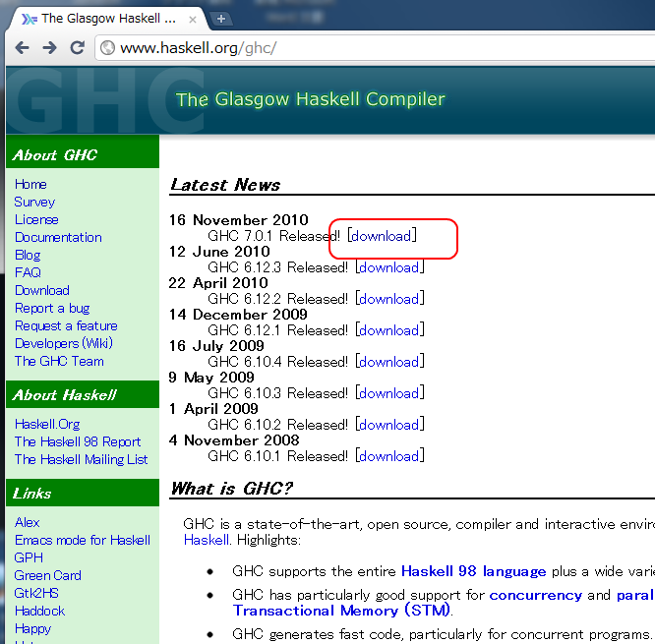Click 'The Glasgow Haskell Compiler' banner title

[311, 99]
